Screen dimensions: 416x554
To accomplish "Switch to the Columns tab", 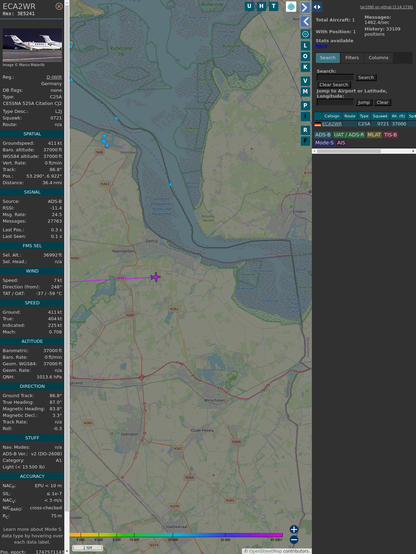I will (x=378, y=58).
